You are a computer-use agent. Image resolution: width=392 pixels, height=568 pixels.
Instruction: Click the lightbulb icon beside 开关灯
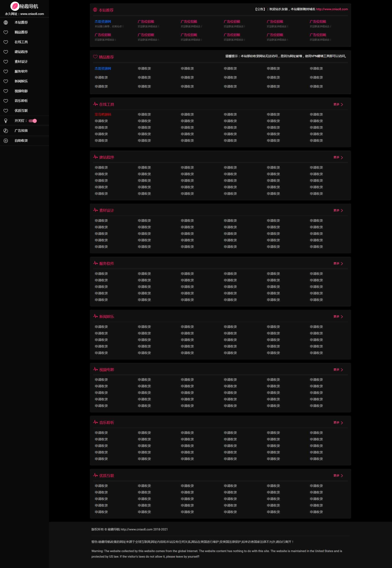(x=6, y=121)
